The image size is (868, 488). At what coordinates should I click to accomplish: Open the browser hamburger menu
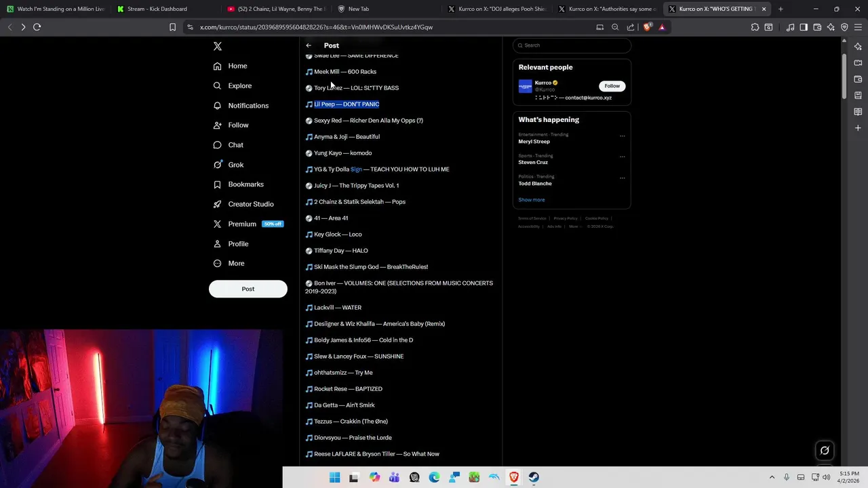[858, 27]
